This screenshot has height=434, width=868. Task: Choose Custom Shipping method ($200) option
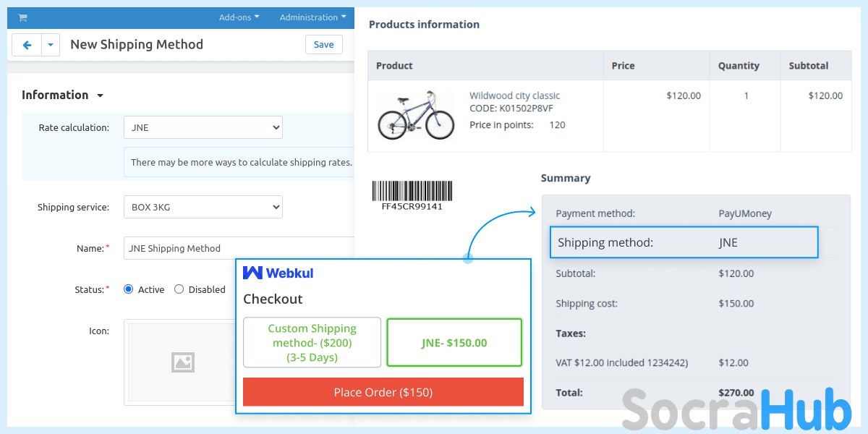point(312,343)
